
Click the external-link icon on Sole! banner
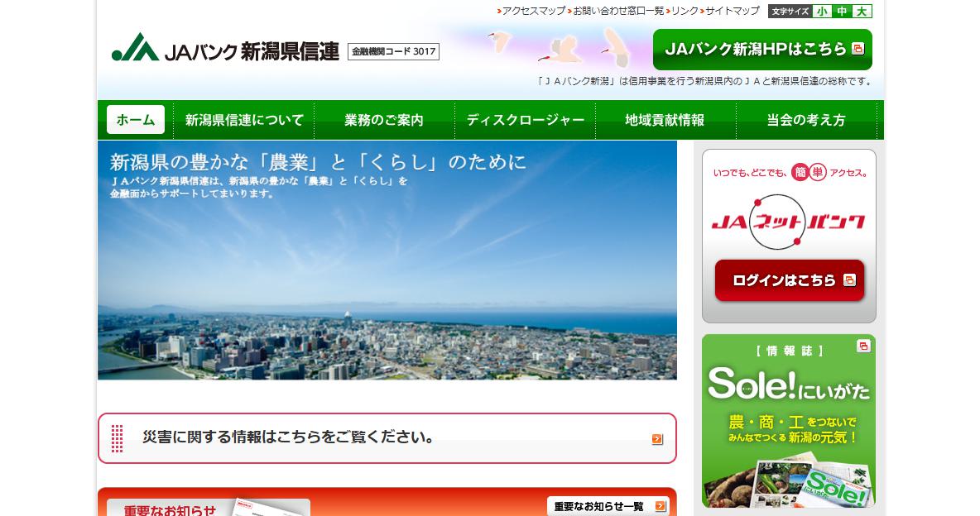tap(863, 346)
